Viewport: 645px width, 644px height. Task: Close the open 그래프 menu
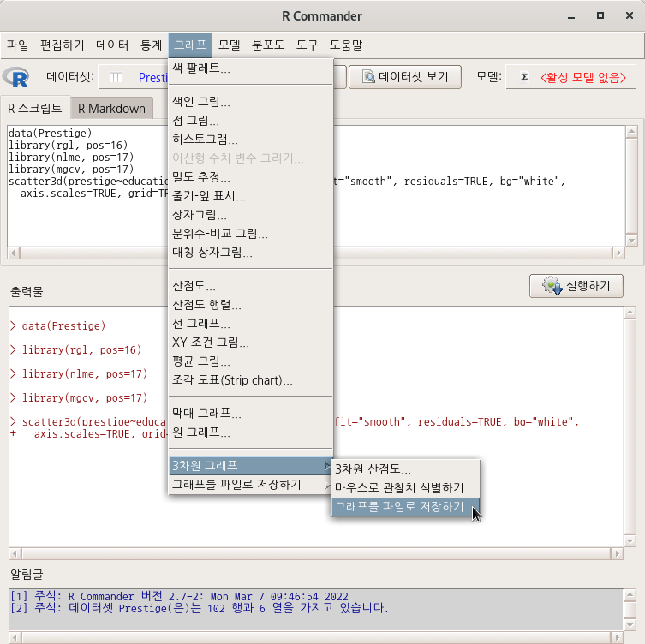coord(190,45)
